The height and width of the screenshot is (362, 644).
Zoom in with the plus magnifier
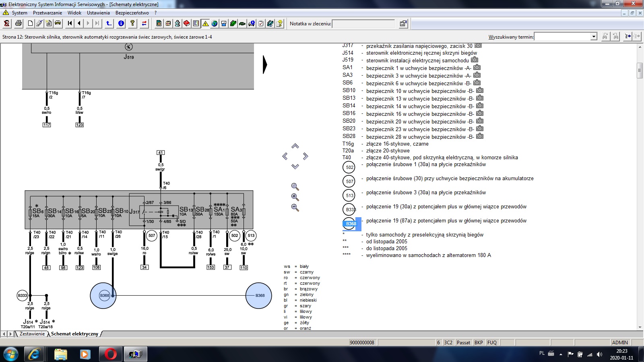[x=295, y=197]
